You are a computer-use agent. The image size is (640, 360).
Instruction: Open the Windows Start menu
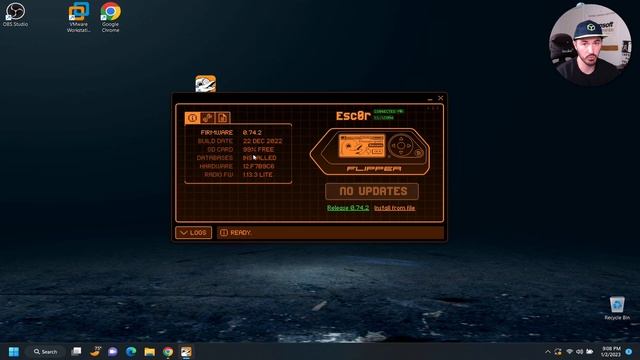(x=13, y=351)
